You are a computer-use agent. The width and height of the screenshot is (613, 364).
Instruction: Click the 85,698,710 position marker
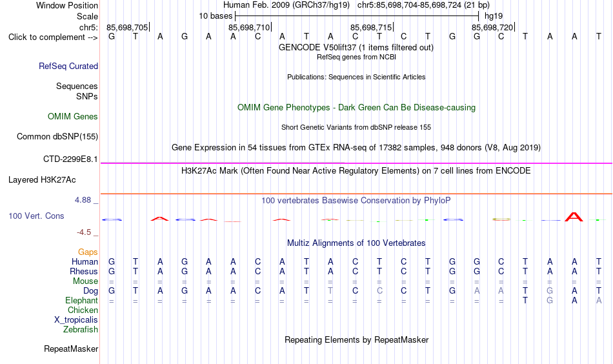click(250, 27)
